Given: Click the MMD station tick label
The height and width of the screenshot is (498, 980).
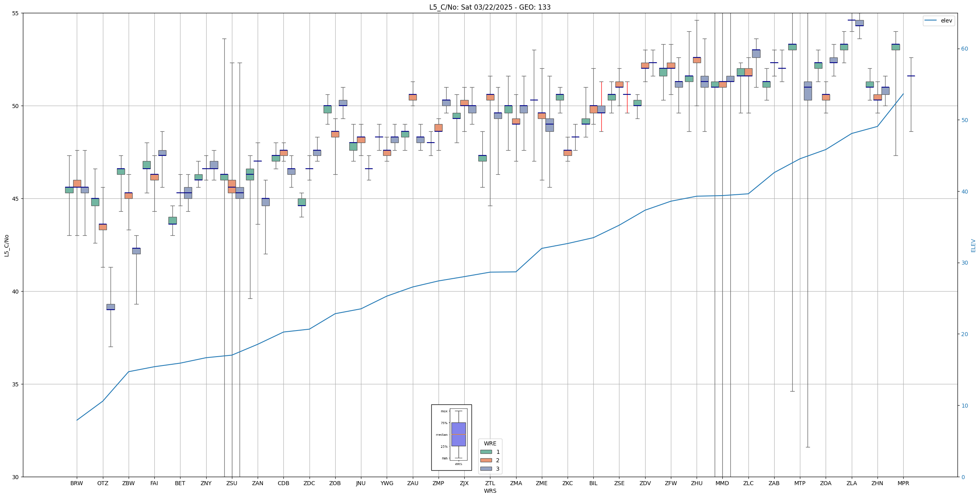Looking at the screenshot, I should coord(722,483).
